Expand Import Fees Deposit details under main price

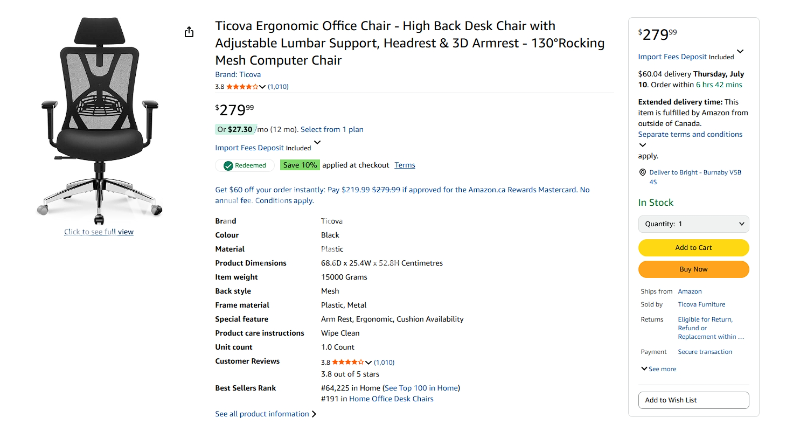coord(318,143)
